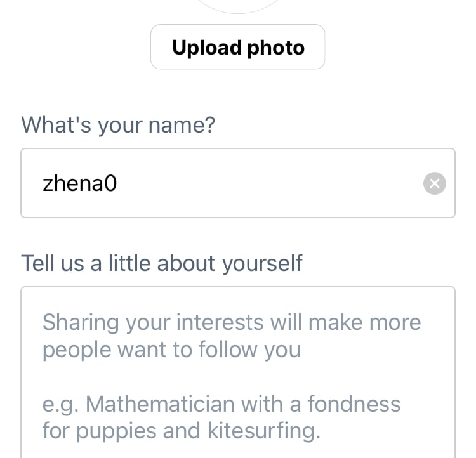This screenshot has width=476, height=458.
Task: Click the "What's your name?" label
Action: pos(119,125)
